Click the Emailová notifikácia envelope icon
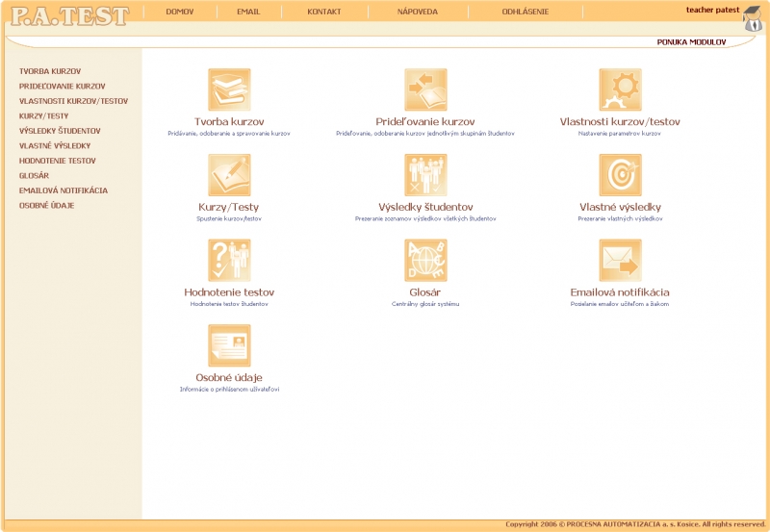This screenshot has height=532, width=770. 620,260
